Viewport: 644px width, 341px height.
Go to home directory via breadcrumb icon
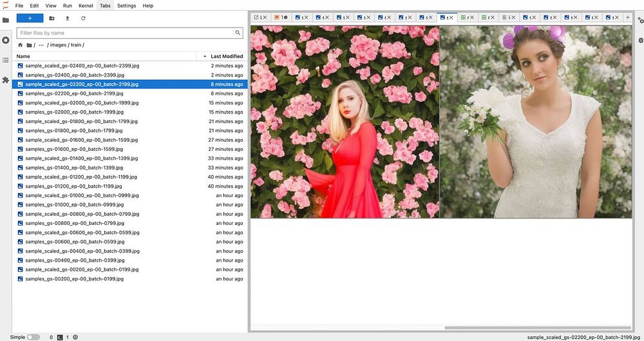coord(20,45)
